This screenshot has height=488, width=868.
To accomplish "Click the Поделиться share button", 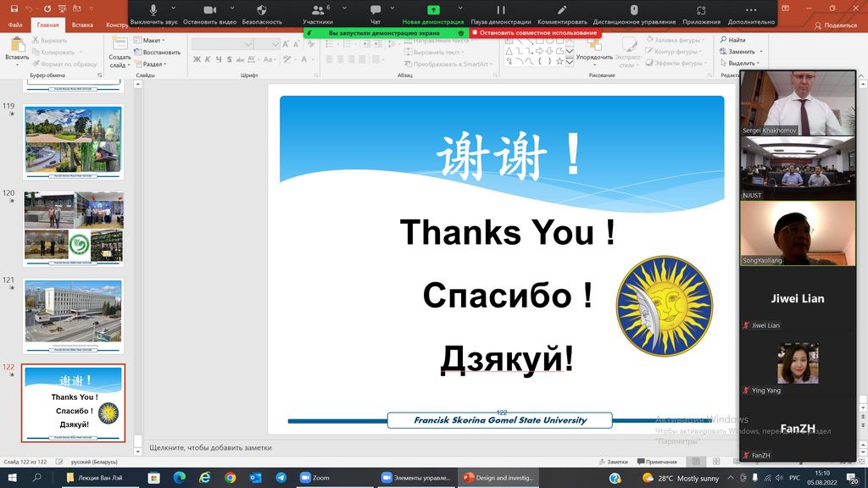I will 836,25.
